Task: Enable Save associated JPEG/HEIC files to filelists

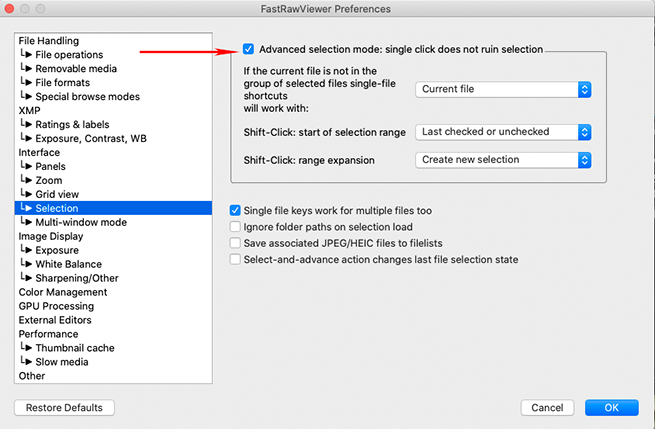Action: [236, 243]
